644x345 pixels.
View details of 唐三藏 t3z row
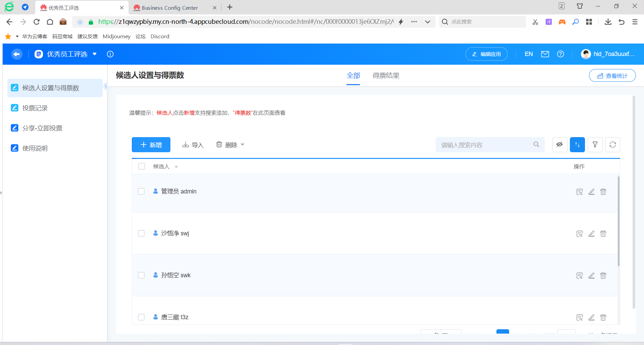(x=580, y=318)
